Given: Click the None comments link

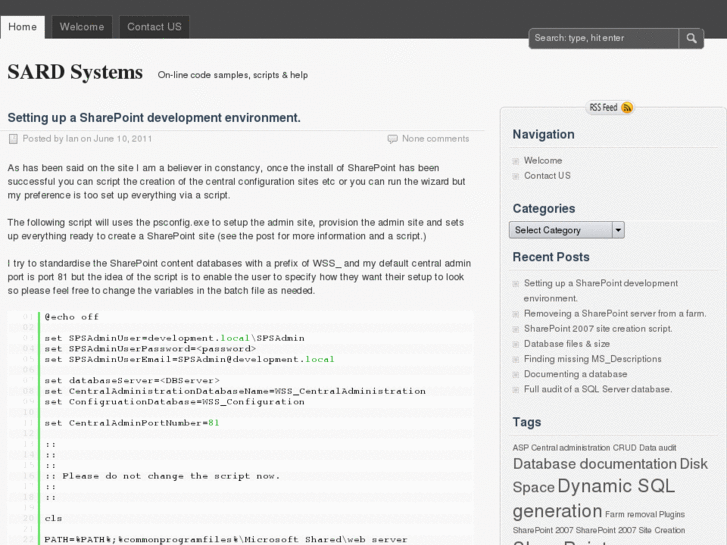Looking at the screenshot, I should (x=435, y=139).
